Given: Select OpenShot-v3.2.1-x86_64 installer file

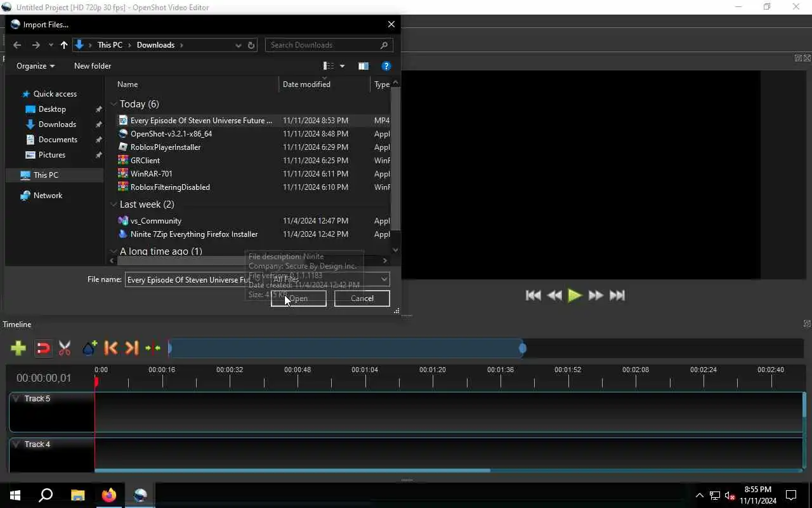Looking at the screenshot, I should click(171, 134).
